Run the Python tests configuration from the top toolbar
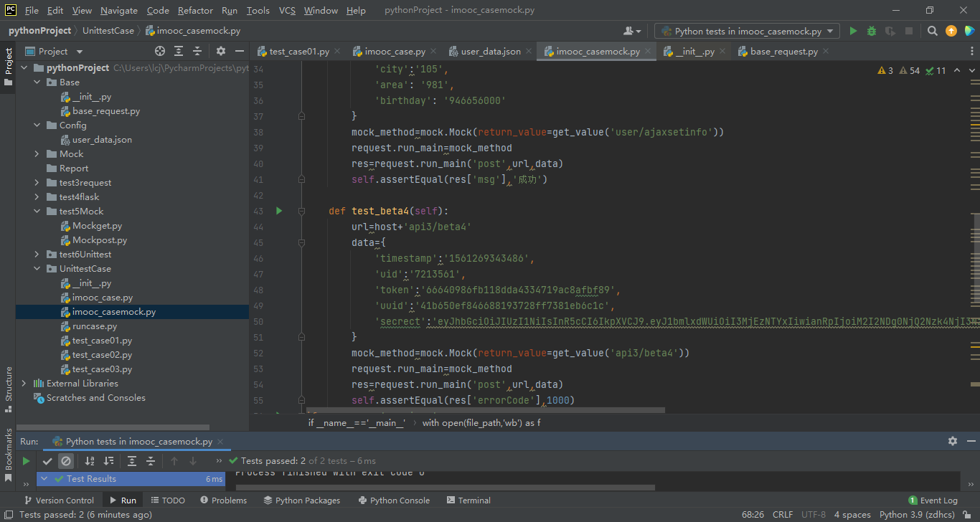 tap(853, 31)
